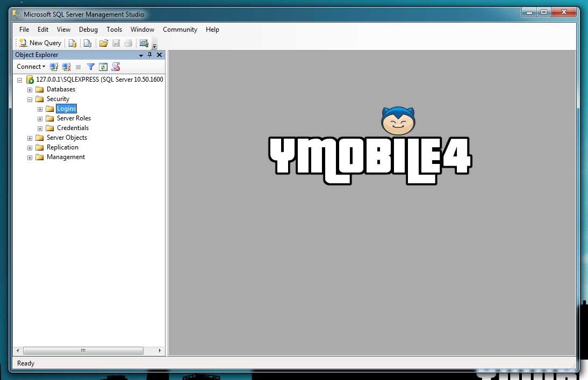The image size is (588, 380).
Task: Select the Replication tree item
Action: [62, 147]
